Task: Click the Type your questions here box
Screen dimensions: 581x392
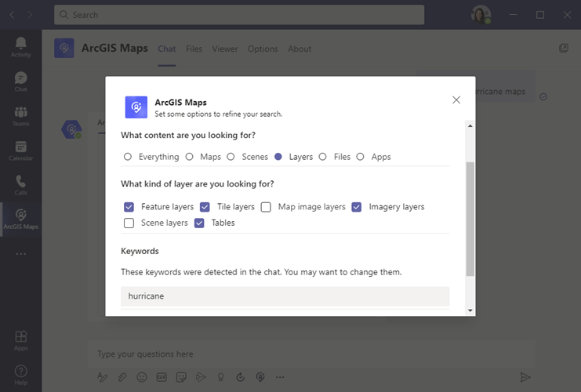Action: [311, 354]
